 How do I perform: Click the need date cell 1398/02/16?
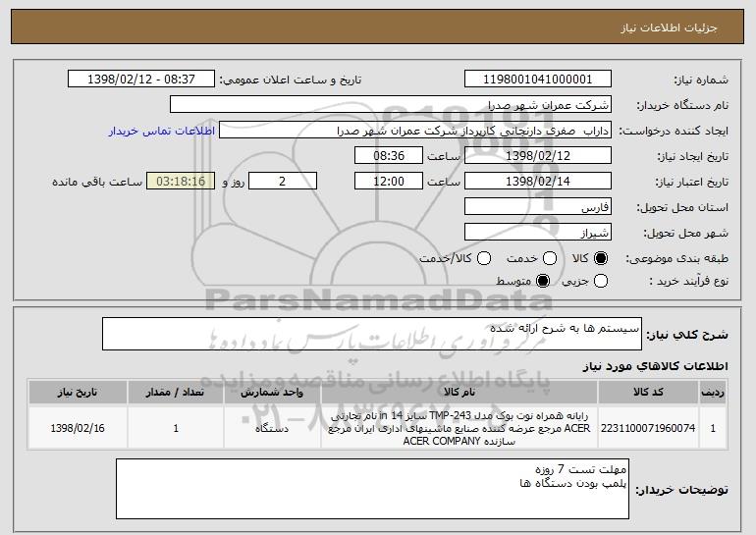78,428
